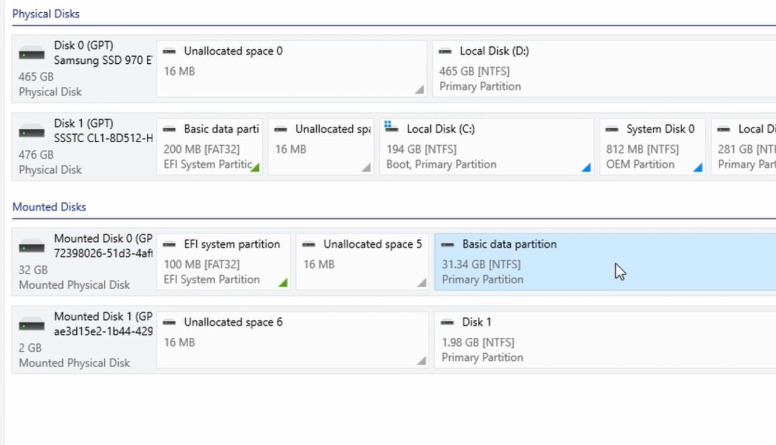Click the Disk 0 Samsung SSD drive icon
Viewport: 776px width, 445px height.
[x=32, y=53]
